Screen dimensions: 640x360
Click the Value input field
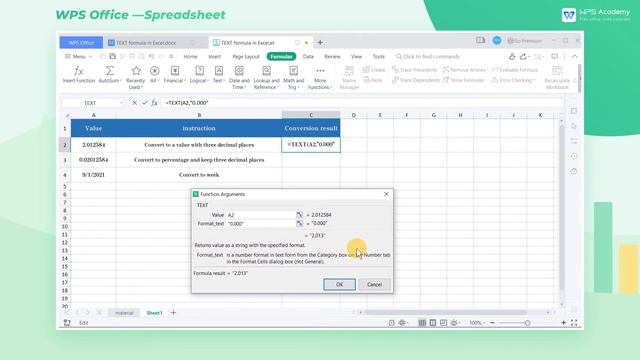coord(261,215)
